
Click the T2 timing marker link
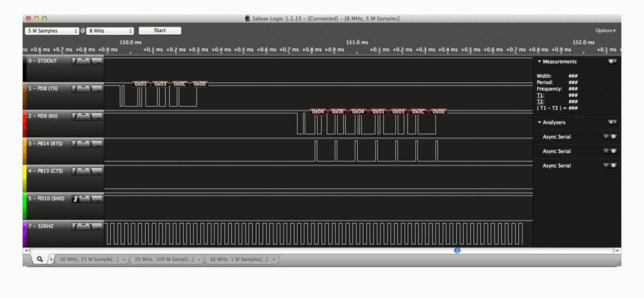click(x=540, y=102)
